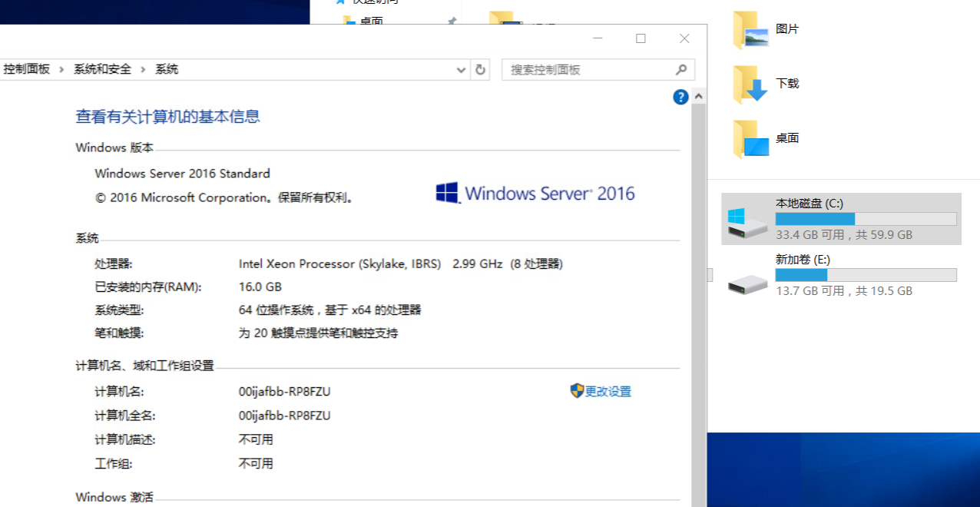Close the System control panel window

[684, 38]
